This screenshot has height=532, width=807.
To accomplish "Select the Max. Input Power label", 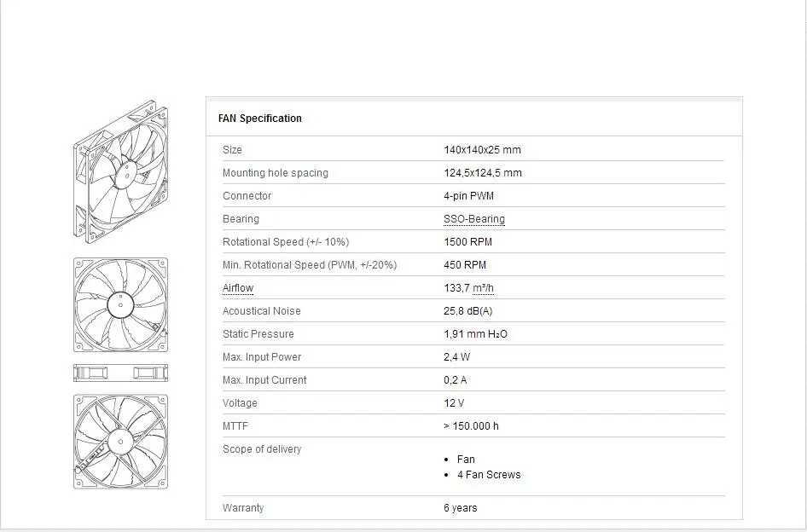I will pos(262,357).
